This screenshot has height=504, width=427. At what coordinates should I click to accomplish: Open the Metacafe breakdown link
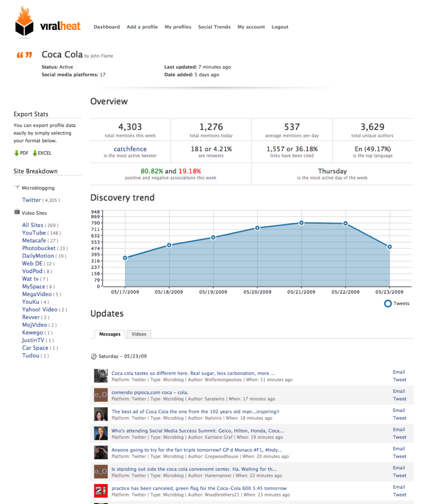34,240
